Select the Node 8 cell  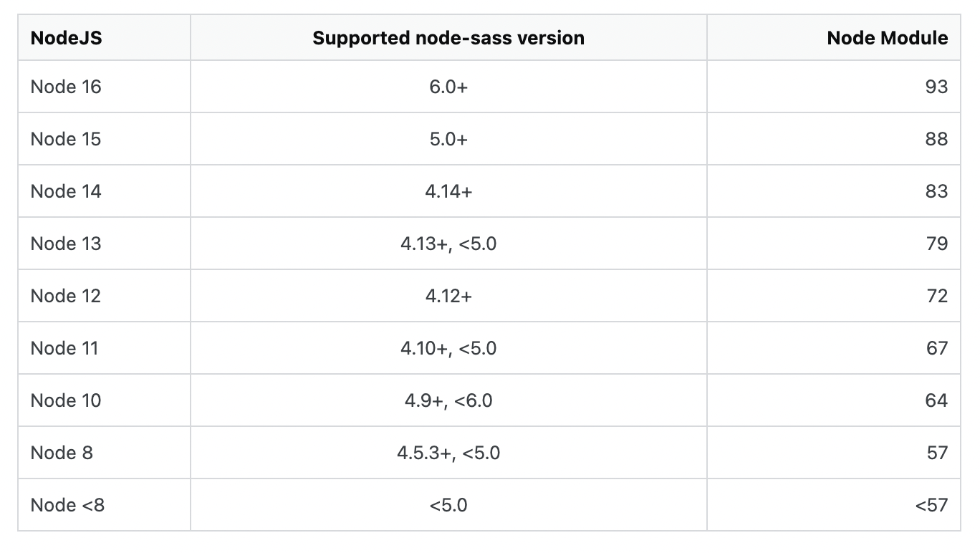pyautogui.click(x=104, y=453)
